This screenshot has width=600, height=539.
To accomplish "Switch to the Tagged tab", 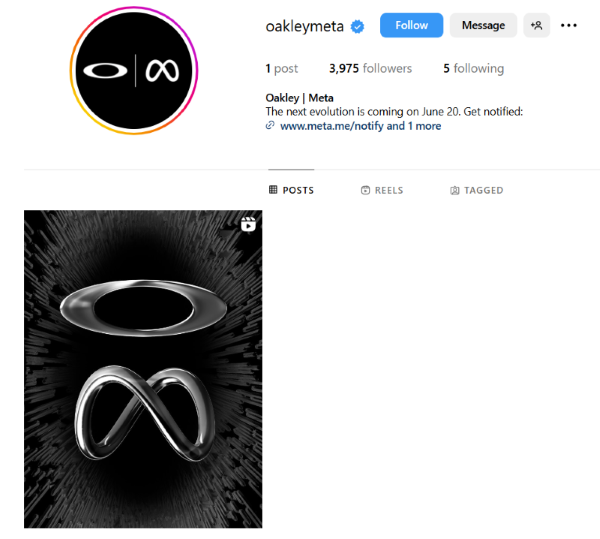I will [x=476, y=190].
